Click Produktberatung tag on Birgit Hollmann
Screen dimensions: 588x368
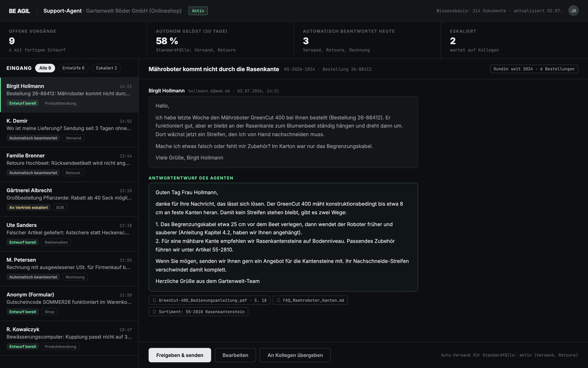(60, 103)
